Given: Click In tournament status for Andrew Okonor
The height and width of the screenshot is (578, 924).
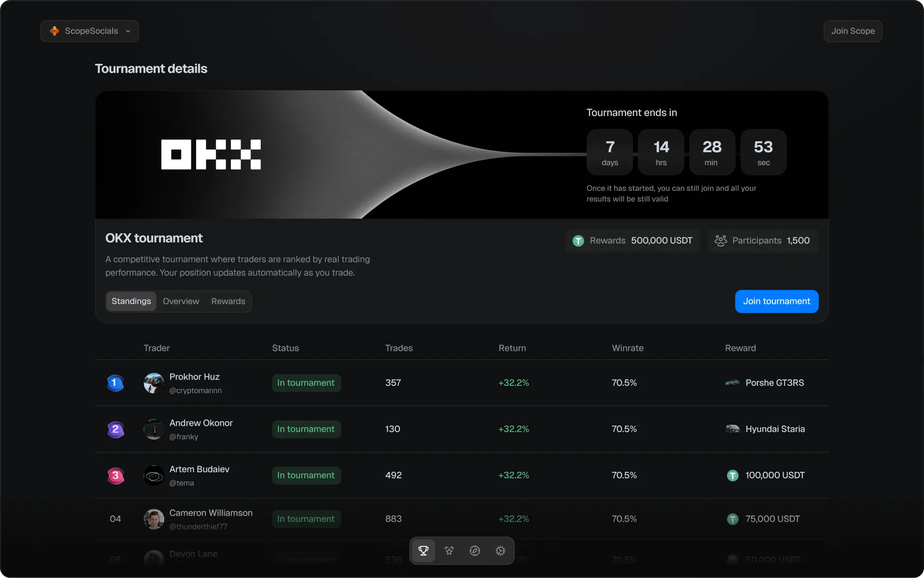Looking at the screenshot, I should coord(306,429).
